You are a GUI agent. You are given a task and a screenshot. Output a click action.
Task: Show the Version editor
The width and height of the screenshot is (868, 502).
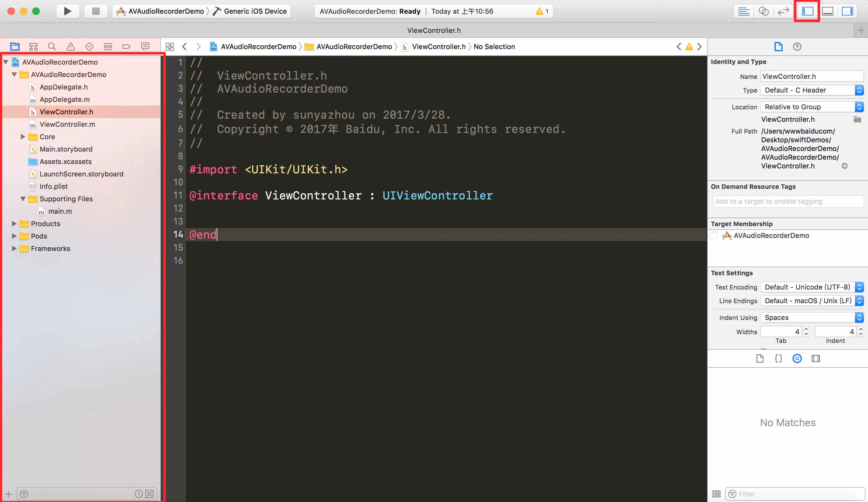(783, 11)
